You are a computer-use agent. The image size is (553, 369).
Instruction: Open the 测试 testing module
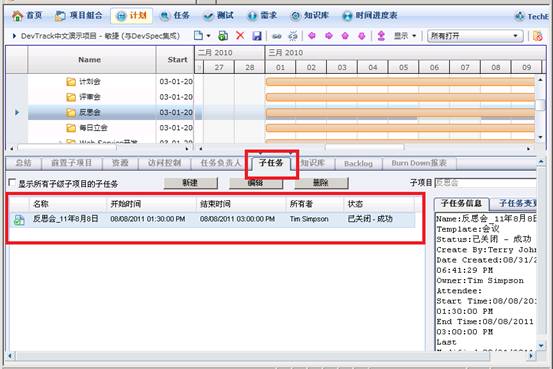[219, 16]
